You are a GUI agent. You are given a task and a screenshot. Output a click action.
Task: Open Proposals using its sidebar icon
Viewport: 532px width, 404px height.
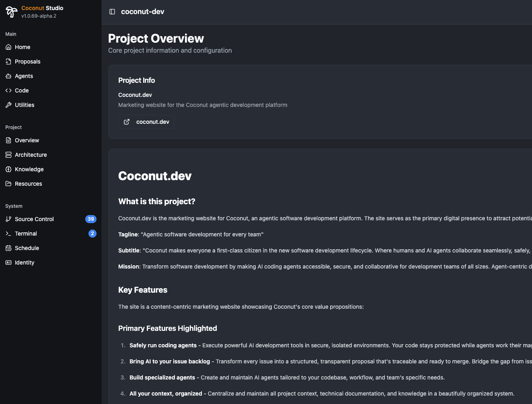[x=8, y=61]
